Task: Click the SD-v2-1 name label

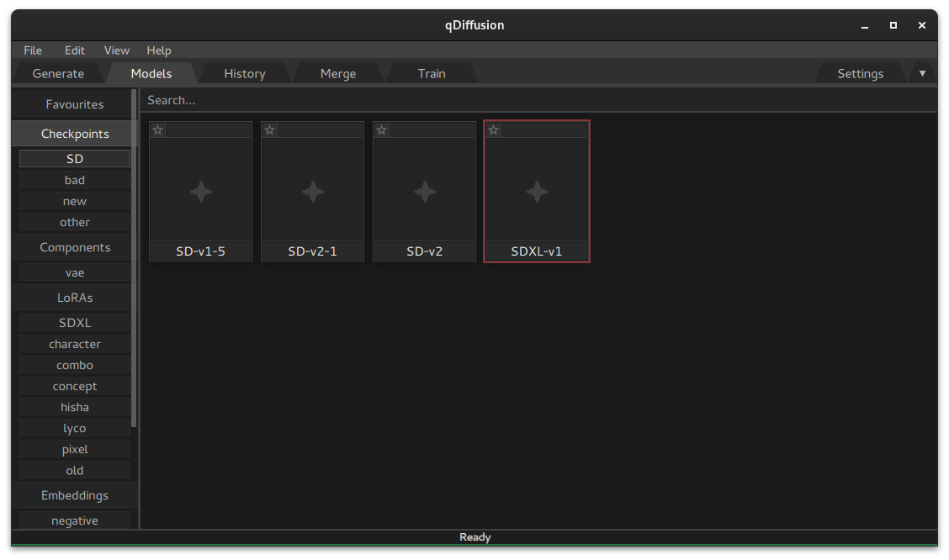Action: pos(313,251)
